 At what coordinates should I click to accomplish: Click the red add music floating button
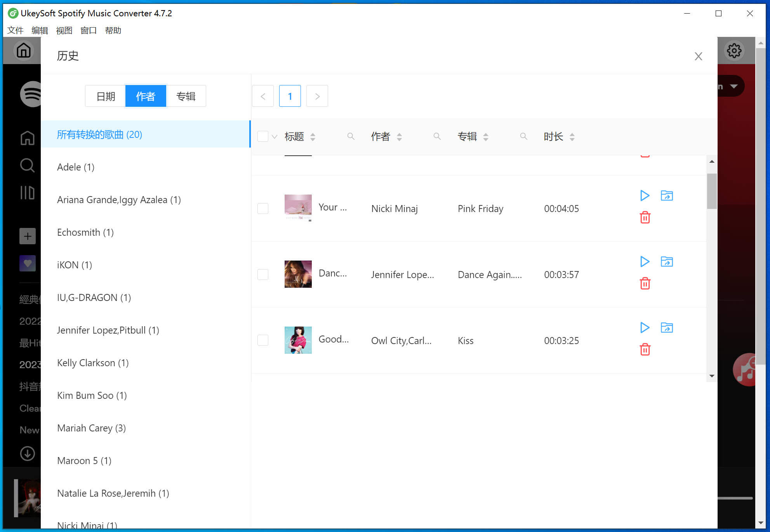point(744,370)
